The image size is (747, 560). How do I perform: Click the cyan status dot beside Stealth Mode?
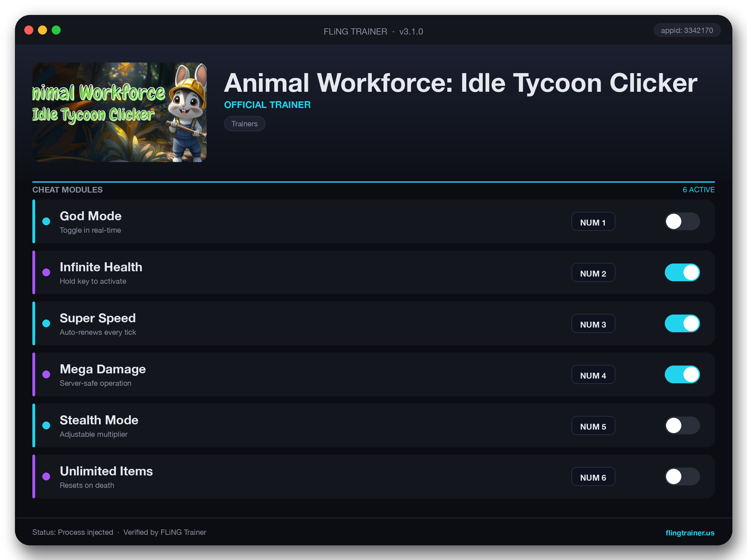[46, 425]
